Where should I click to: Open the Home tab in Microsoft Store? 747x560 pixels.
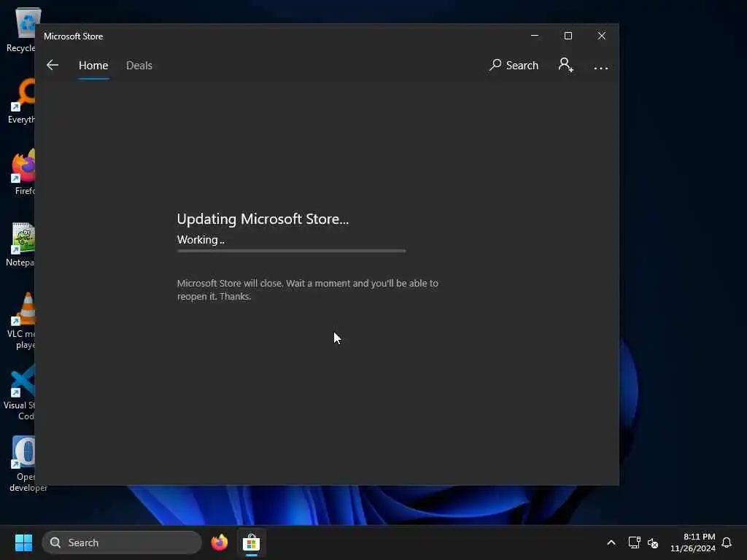[x=93, y=65]
